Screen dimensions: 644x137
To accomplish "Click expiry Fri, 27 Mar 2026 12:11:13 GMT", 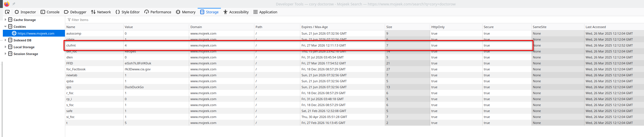I will point(324,45).
